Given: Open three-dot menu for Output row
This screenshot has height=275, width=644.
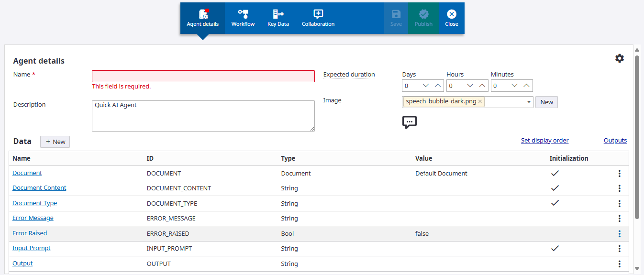Looking at the screenshot, I should point(619,264).
